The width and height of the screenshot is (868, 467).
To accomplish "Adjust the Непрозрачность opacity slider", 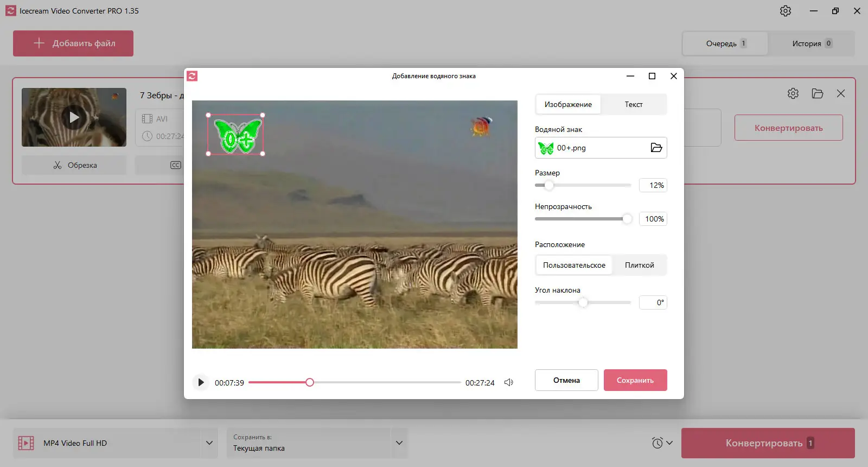I will [583, 219].
